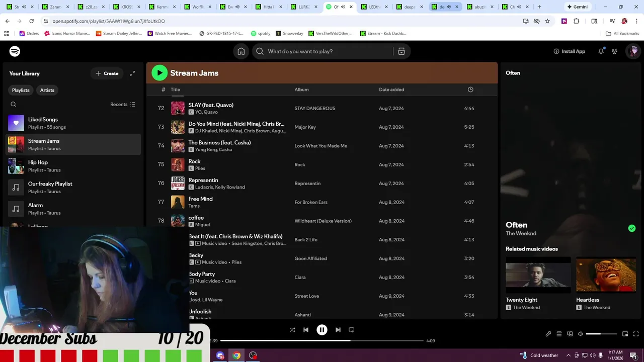
Task: Toggle the Playlists filter chip
Action: tap(21, 90)
